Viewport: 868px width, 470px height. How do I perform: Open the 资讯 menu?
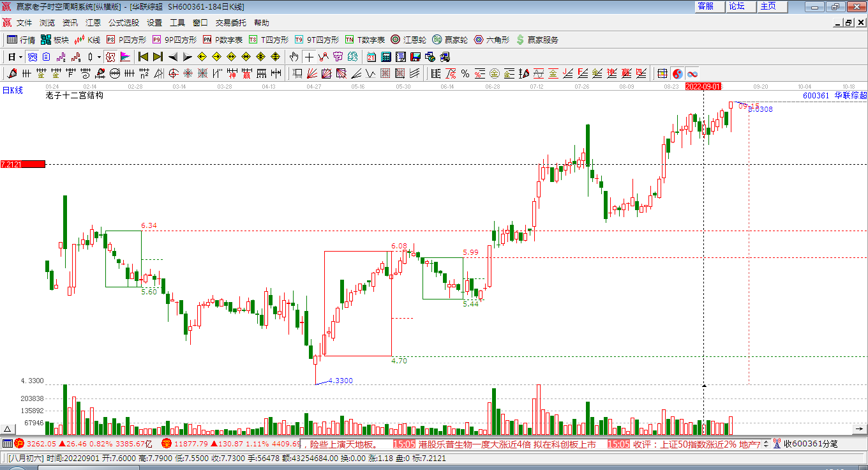pos(70,22)
